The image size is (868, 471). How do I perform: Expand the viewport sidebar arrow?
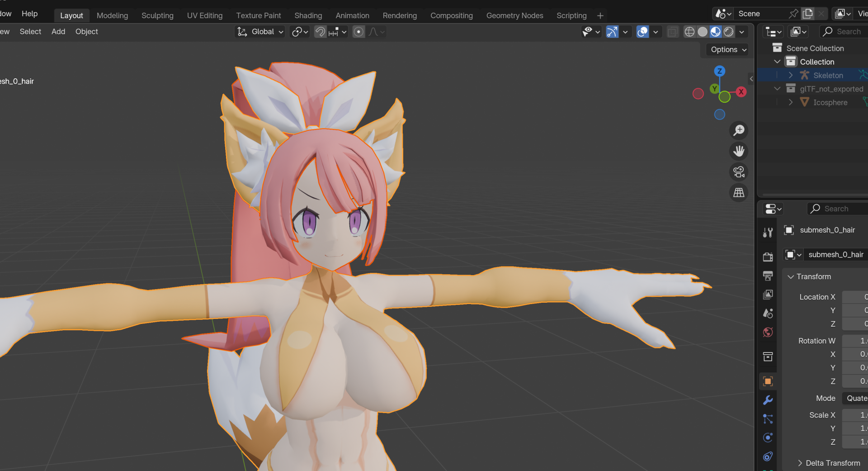coord(751,79)
